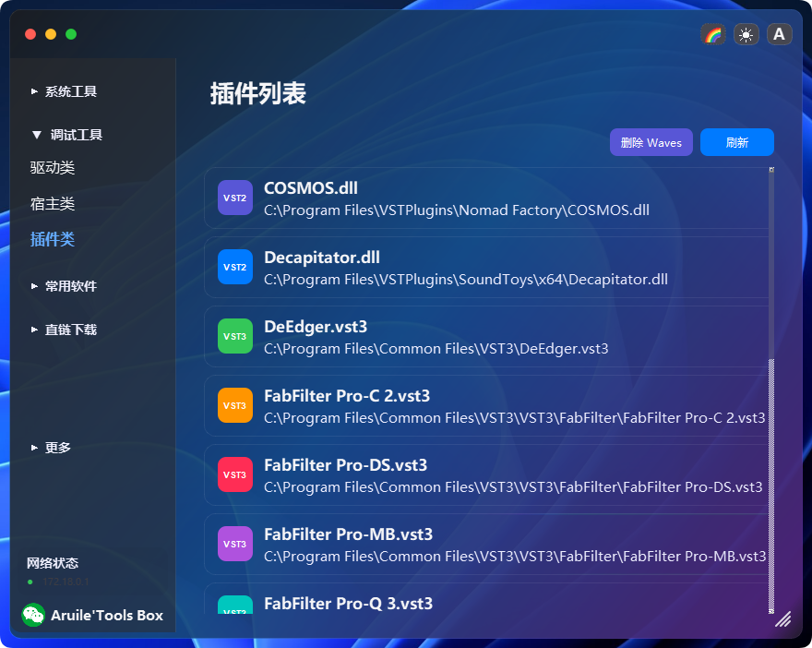Click the WeChat icon beside Aruile'Tools Box
The image size is (812, 648).
[33, 615]
